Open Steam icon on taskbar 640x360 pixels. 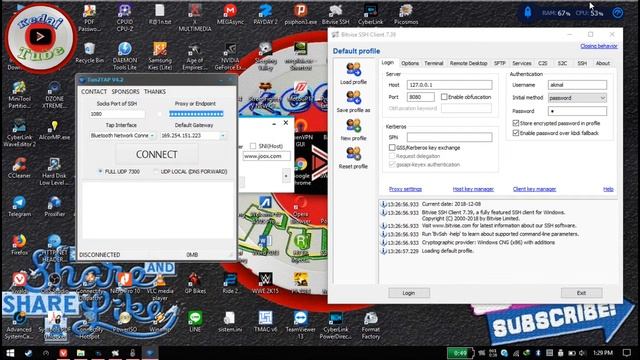pyautogui.click(x=28, y=353)
